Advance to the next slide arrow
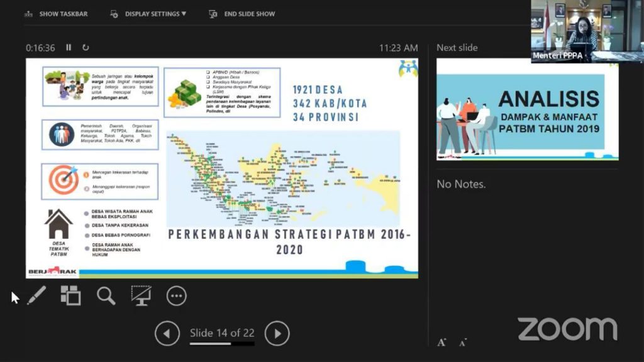Screen dimensions: 644x362 pyautogui.click(x=277, y=333)
